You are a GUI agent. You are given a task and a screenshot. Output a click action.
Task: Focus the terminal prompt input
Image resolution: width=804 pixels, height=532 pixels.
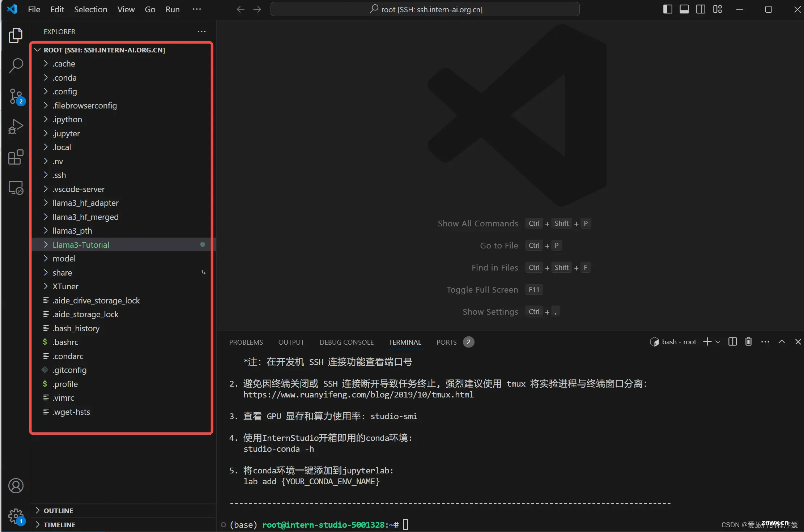coord(405,524)
